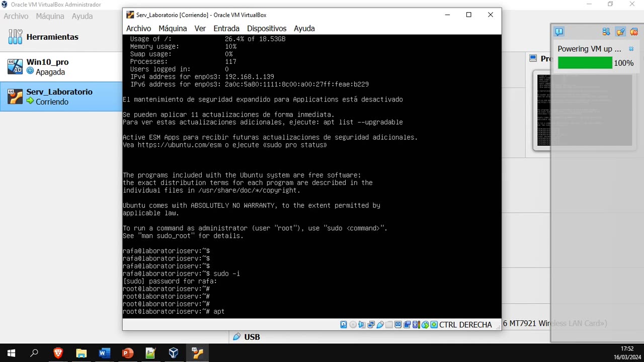Viewport: 644px width, 362px height.
Task: Click the terminal at the apt prompt
Action: pos(219,312)
